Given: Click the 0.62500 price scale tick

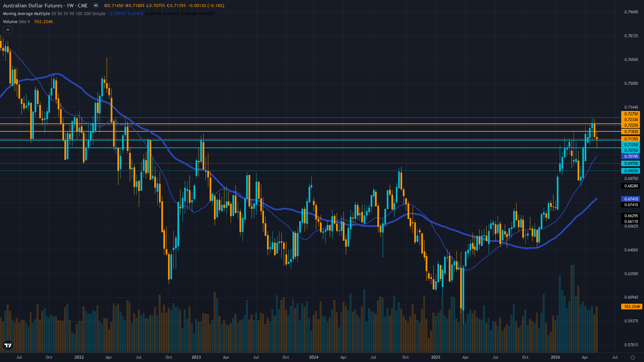Looking at the screenshot, I should 631,274.
